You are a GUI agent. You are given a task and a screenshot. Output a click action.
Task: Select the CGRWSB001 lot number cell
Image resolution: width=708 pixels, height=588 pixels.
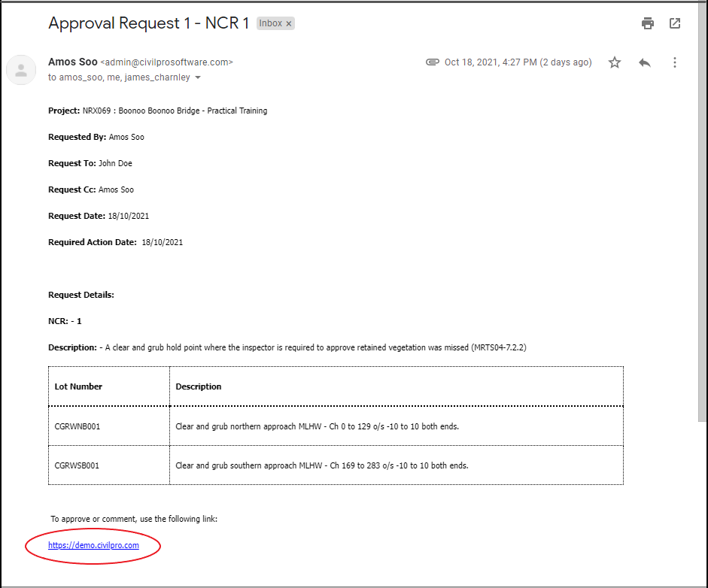click(x=77, y=465)
